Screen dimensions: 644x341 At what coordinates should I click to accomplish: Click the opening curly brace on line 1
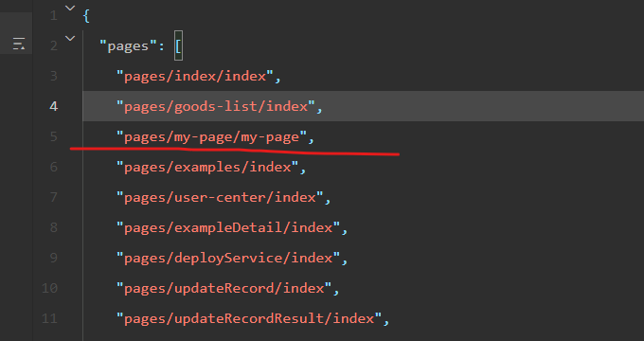pos(86,15)
